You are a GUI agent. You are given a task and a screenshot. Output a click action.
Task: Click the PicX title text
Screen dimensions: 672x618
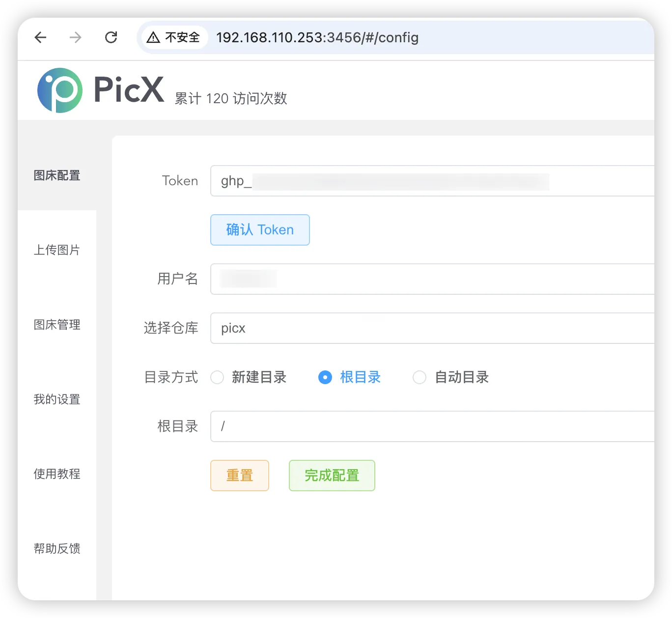pyautogui.click(x=129, y=89)
